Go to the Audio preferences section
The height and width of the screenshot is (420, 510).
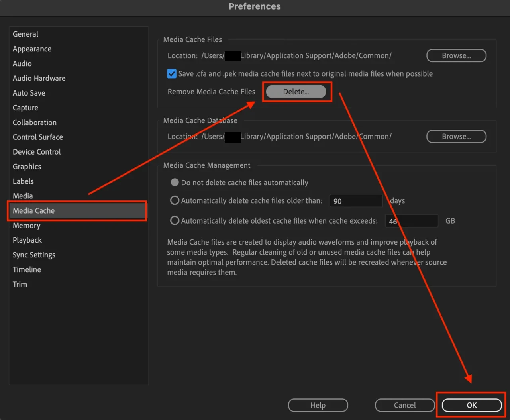point(22,64)
